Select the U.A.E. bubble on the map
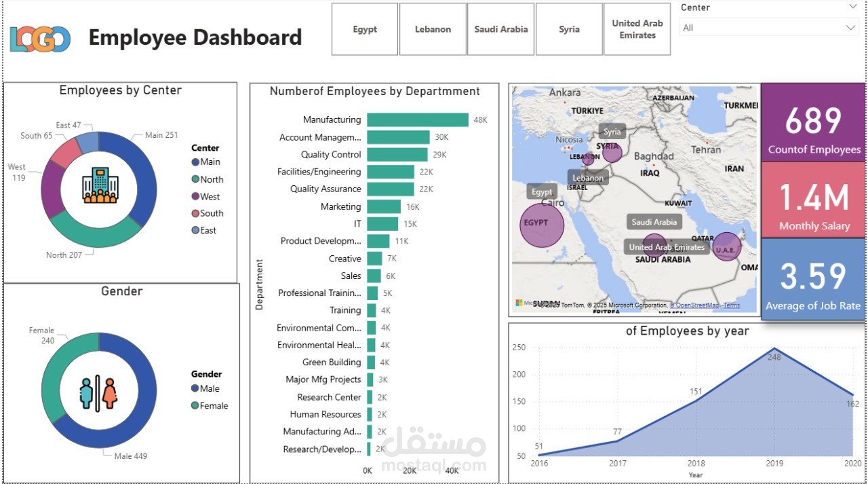Viewport: 868px width, 484px height. 729,246
